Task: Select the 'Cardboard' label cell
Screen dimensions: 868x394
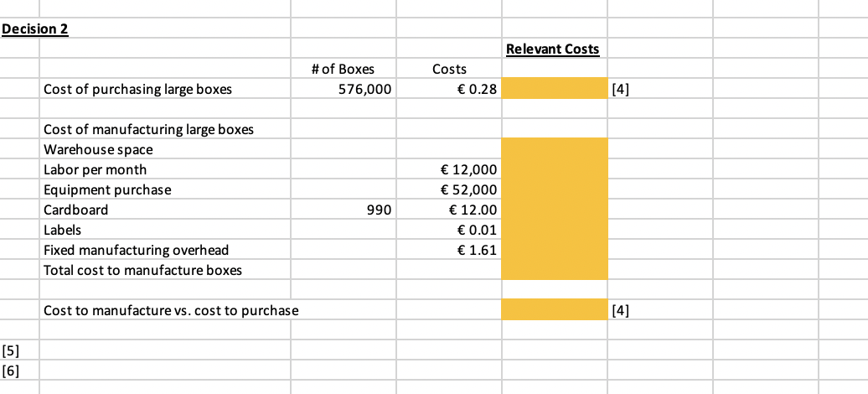Action: tap(164, 210)
